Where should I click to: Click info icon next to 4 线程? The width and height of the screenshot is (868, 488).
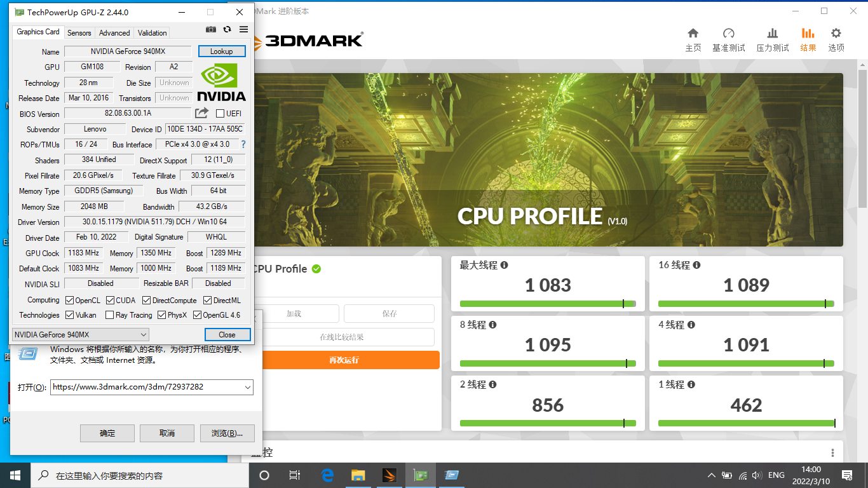(691, 325)
